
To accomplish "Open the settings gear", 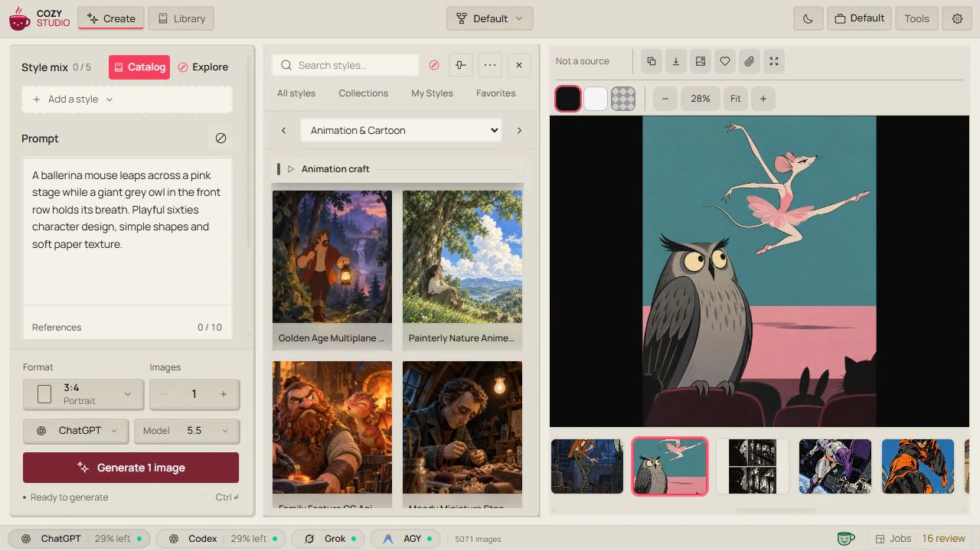I will (957, 18).
